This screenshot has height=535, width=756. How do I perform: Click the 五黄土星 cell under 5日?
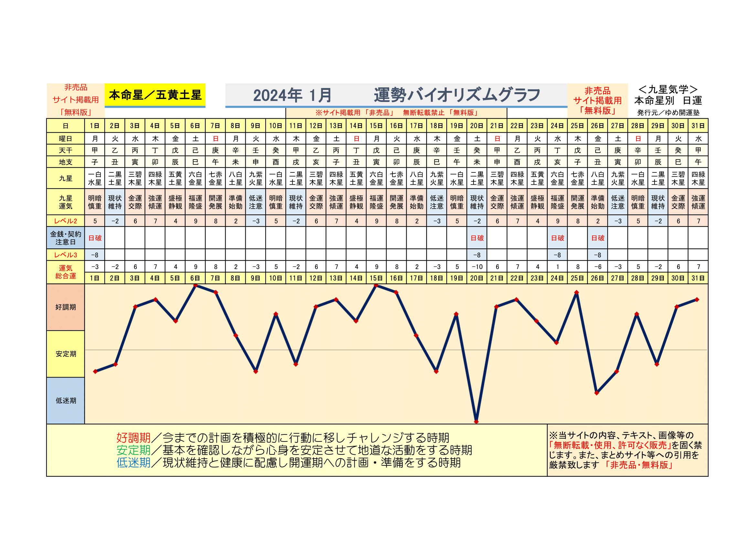point(175,178)
